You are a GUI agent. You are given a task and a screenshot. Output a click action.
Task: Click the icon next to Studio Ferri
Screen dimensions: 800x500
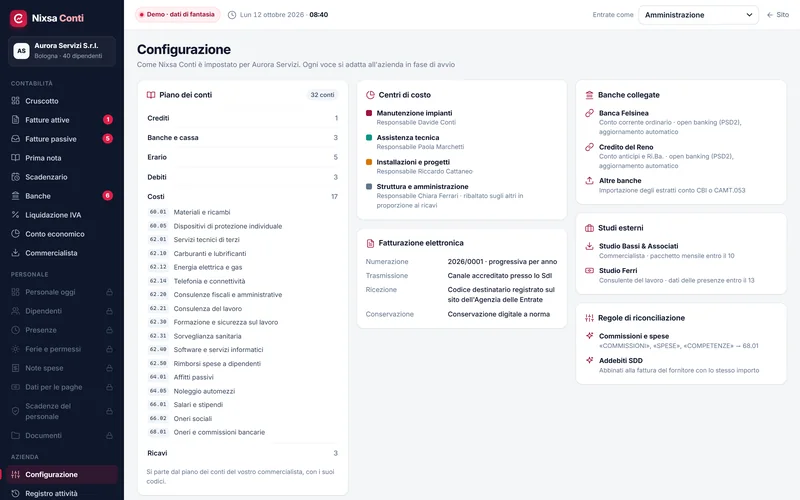coord(589,270)
